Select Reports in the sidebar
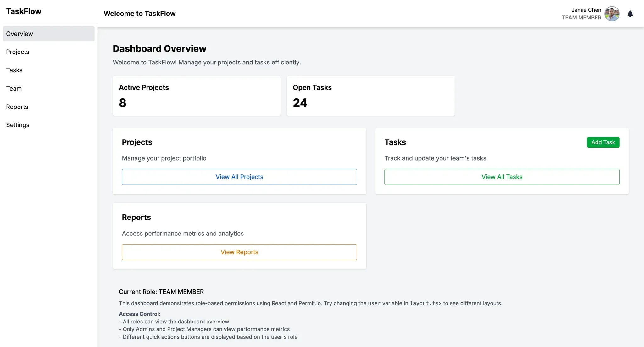Image resolution: width=644 pixels, height=347 pixels. point(17,107)
